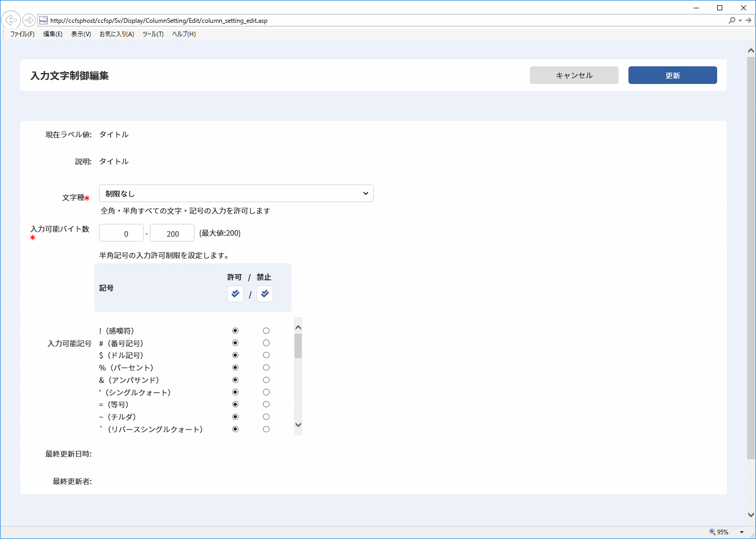Select forbid radio for $ (ドル記号)
The height and width of the screenshot is (539, 756).
tap(266, 355)
